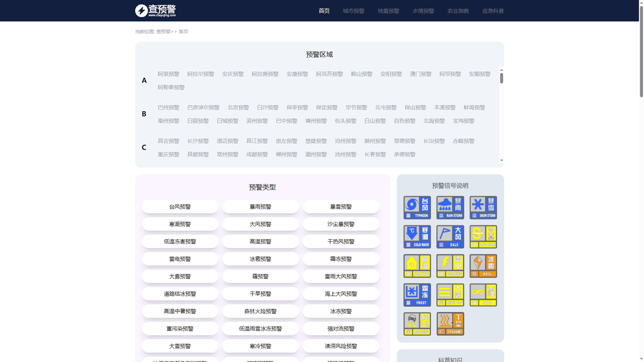Open the 高温预警 type button
The width and height of the screenshot is (644, 362).
click(x=261, y=241)
